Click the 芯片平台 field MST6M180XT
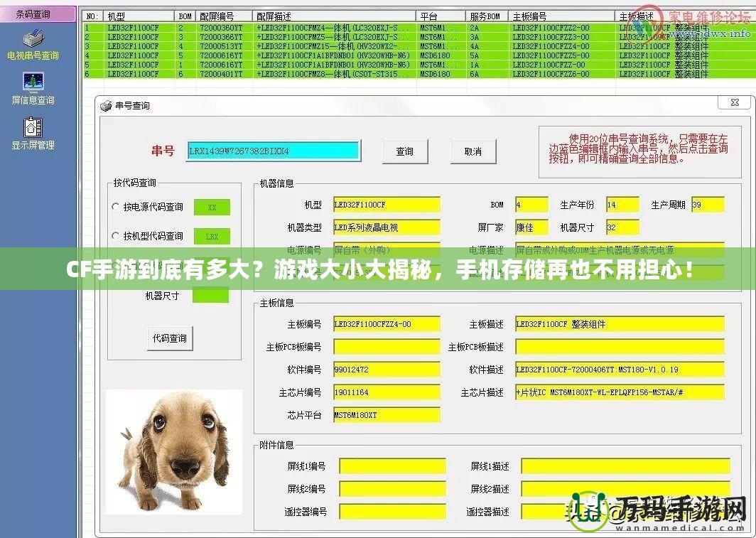Viewport: 756px width, 538px height. [x=387, y=414]
